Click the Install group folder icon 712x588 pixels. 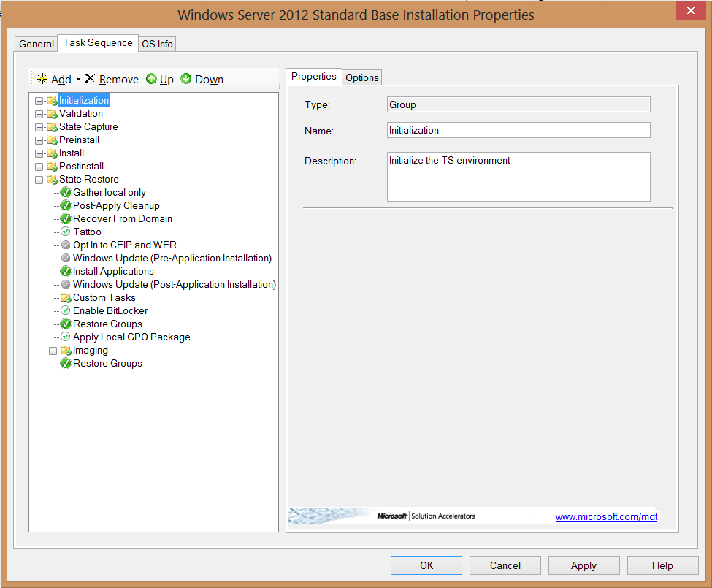click(x=53, y=153)
